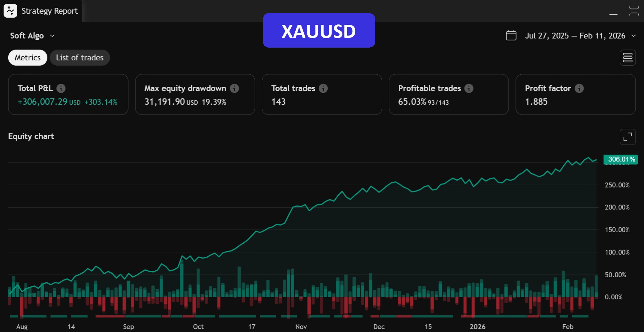Open the calendar date range icon
The width and height of the screenshot is (644, 332).
(511, 35)
